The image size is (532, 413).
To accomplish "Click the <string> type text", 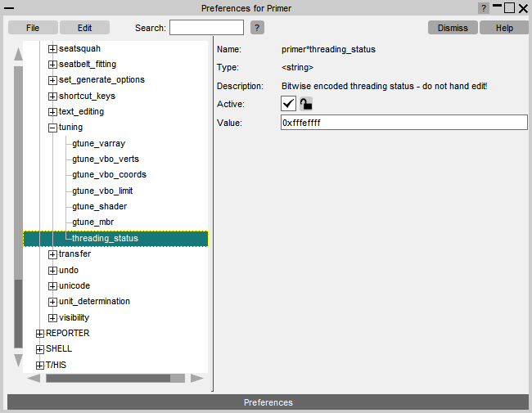I will (297, 68).
